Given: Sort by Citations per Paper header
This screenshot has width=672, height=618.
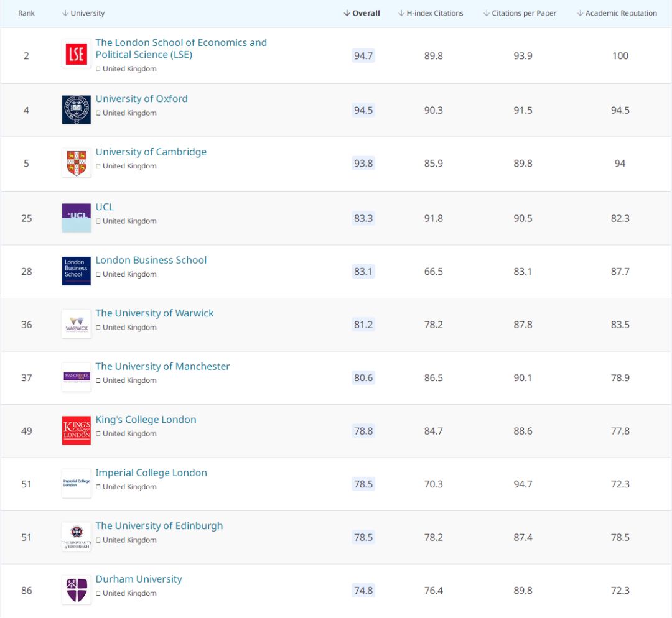Looking at the screenshot, I should point(520,13).
